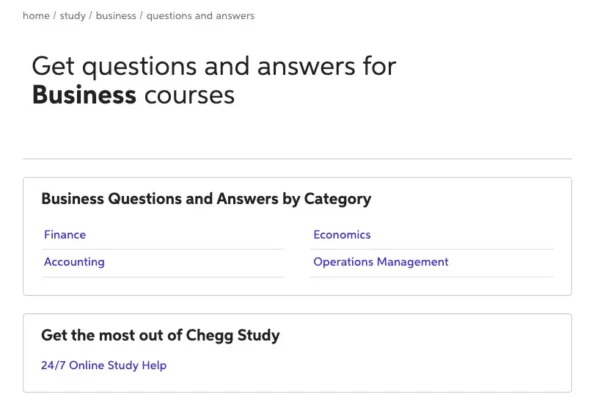Go to the home breadcrumb link

pos(36,16)
